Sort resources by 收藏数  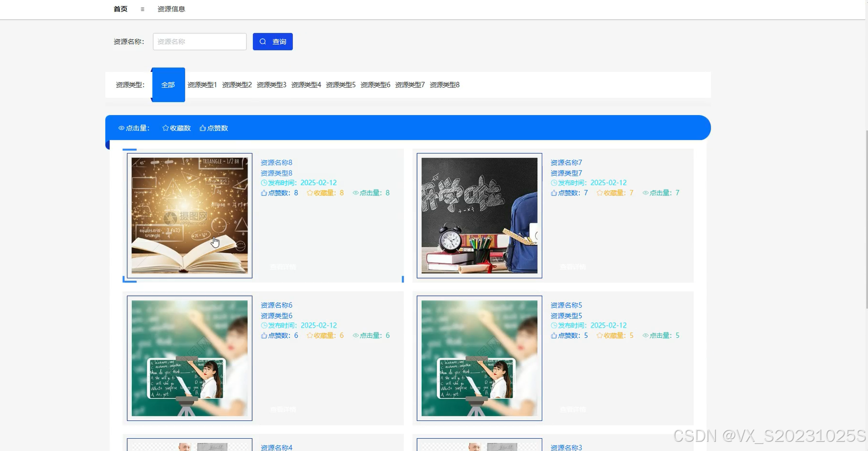click(177, 128)
